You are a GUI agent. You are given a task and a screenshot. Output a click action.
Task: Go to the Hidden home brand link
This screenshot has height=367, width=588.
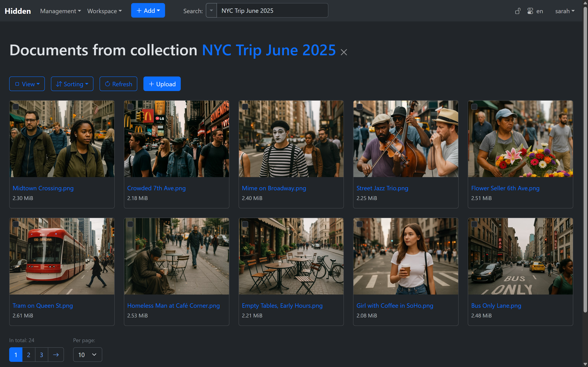18,11
